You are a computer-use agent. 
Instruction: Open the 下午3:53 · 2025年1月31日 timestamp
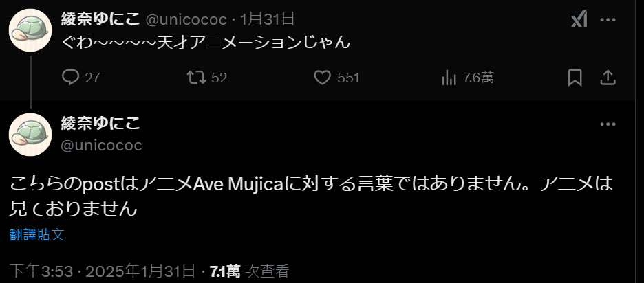pos(103,271)
